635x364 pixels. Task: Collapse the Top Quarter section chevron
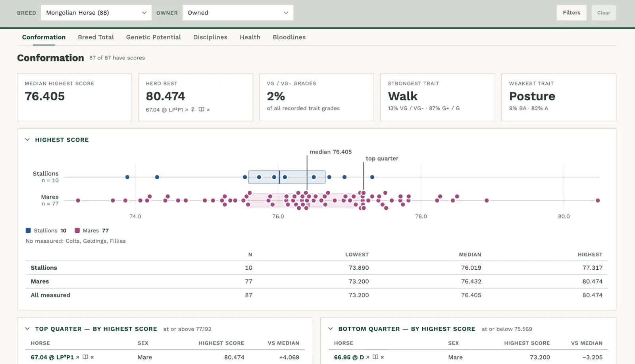(x=27, y=329)
